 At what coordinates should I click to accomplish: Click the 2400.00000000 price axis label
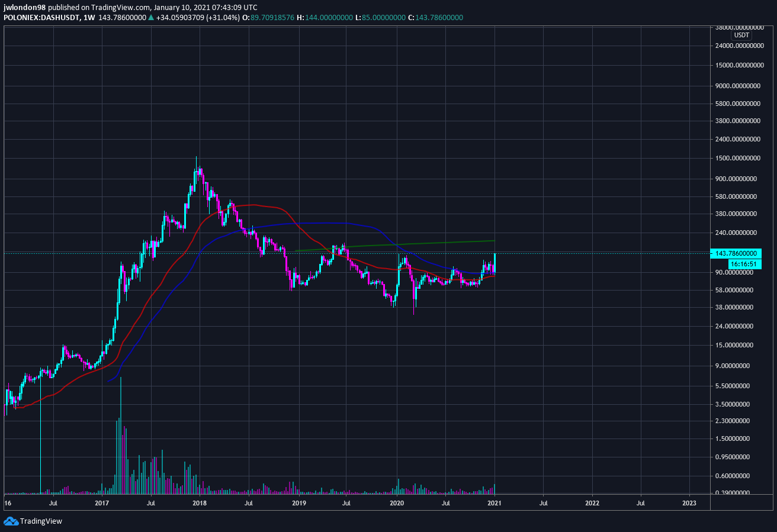[x=737, y=140]
